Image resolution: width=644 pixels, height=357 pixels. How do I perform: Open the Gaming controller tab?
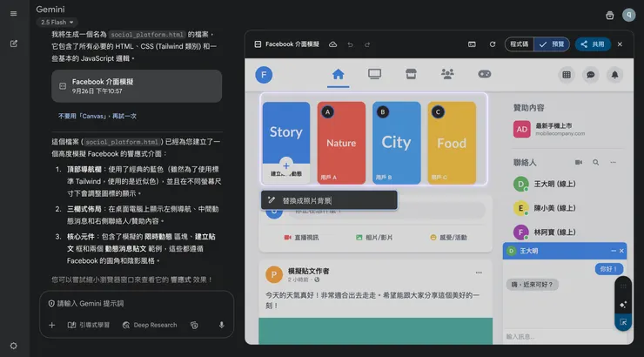[x=485, y=74]
